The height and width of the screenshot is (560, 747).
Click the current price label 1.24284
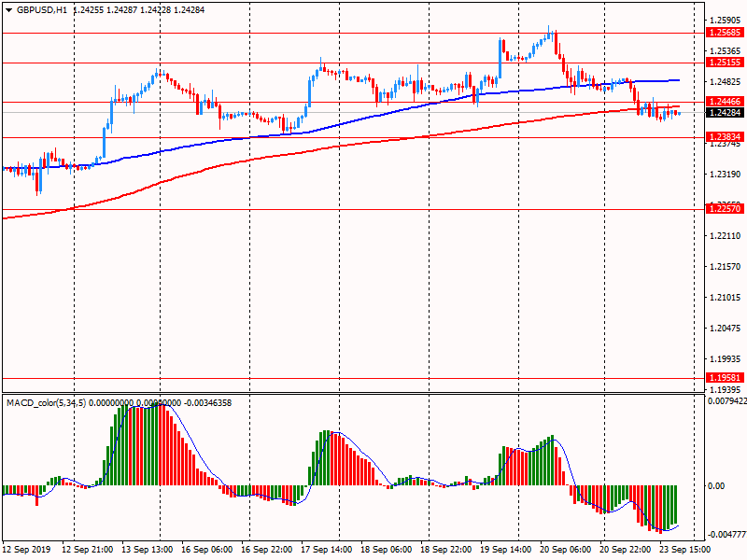pyautogui.click(x=725, y=113)
